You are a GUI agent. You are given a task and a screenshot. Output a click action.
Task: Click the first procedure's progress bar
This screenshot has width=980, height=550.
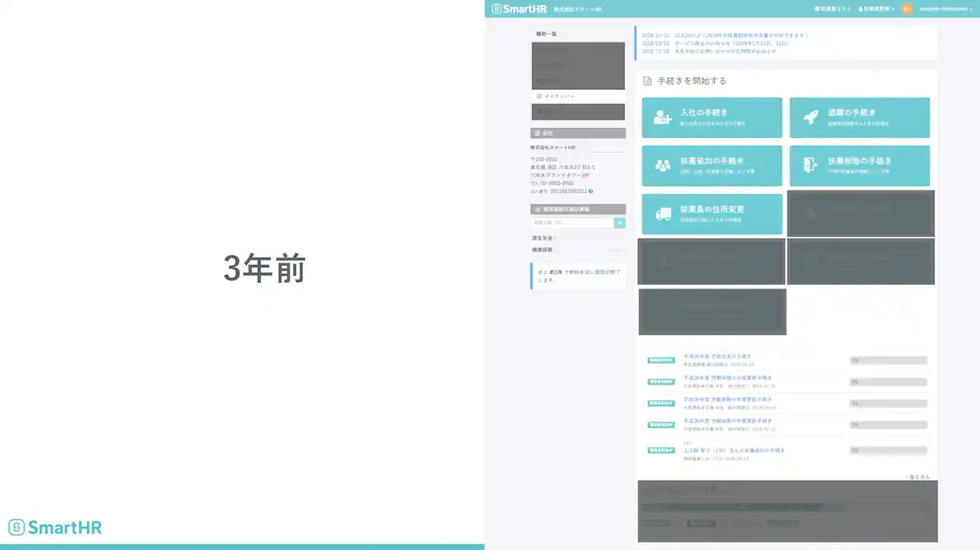click(888, 359)
